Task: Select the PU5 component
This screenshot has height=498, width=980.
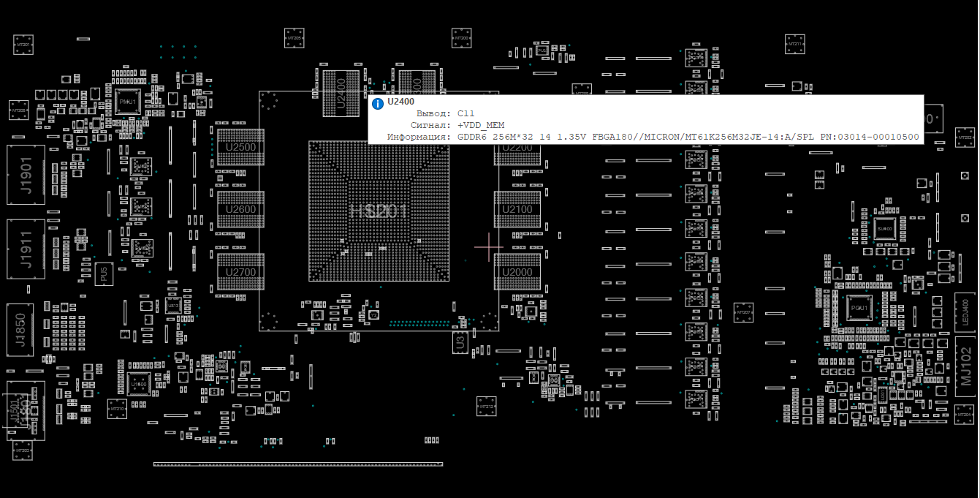Action: 104,275
